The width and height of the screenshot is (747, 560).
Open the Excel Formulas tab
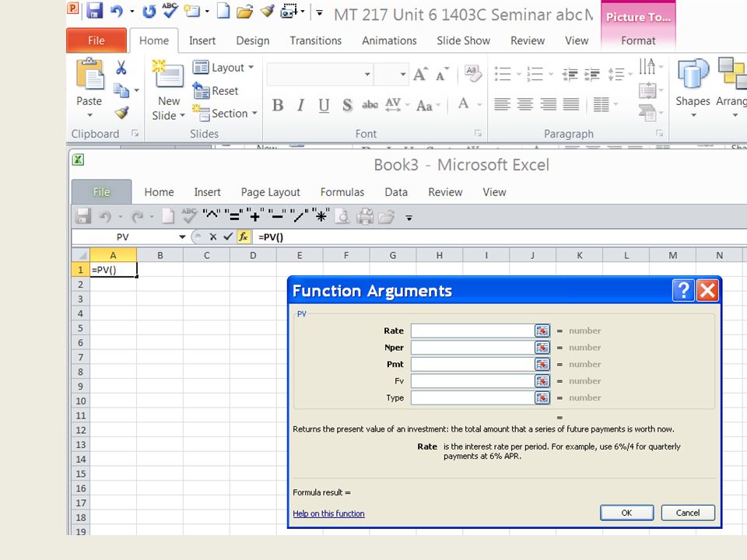pyautogui.click(x=342, y=192)
